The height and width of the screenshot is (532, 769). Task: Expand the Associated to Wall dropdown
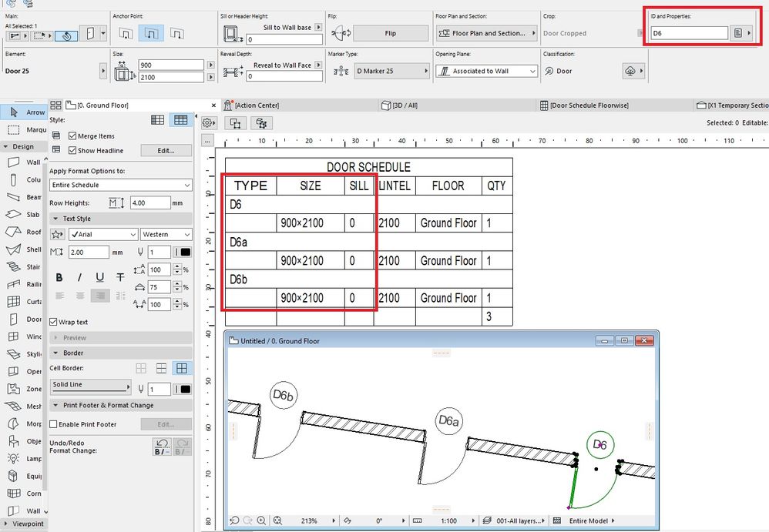[x=487, y=71]
